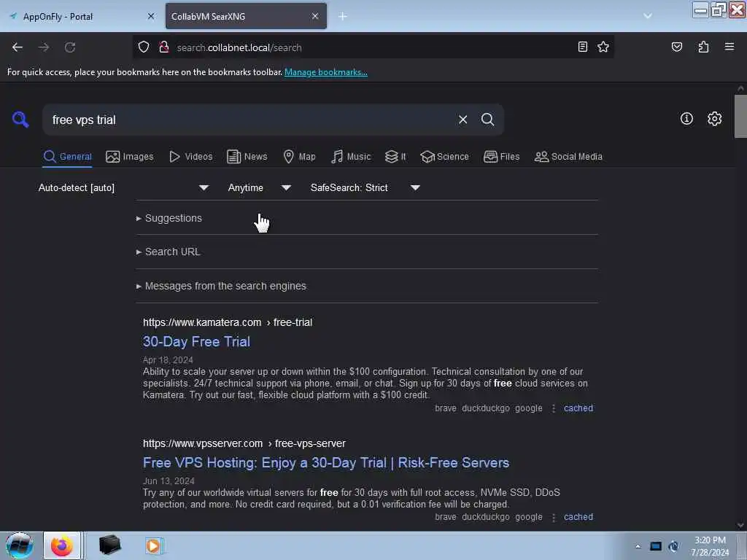Screen dimensions: 747x560
Task: Open the 30-Day Free Trial result
Action: (x=196, y=341)
